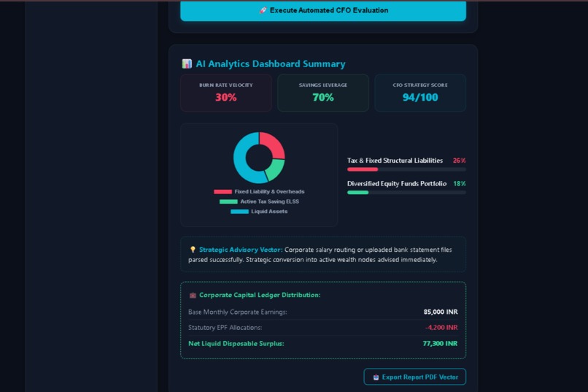
Task: Click Strategic Advisory Vector label
Action: [241, 250]
